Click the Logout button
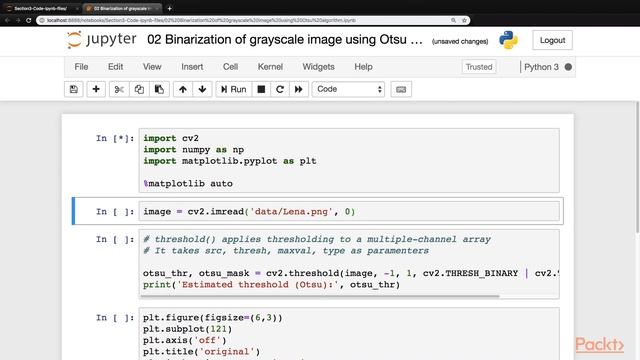The width and height of the screenshot is (640, 360). click(552, 40)
